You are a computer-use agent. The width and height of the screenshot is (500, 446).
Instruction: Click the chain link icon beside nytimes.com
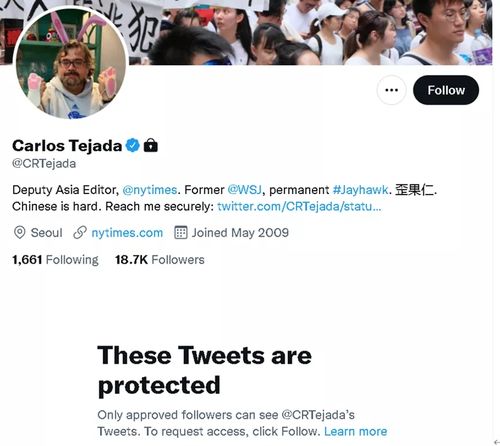(80, 233)
